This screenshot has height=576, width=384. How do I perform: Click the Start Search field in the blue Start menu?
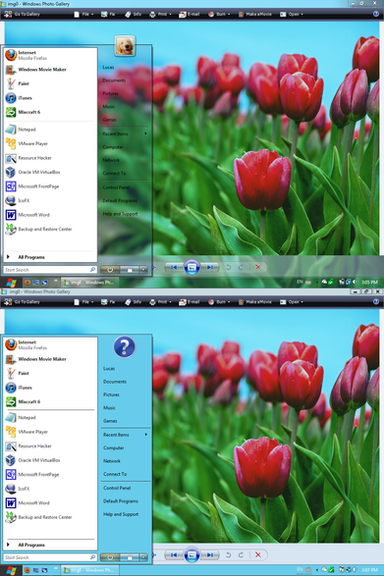click(x=50, y=558)
